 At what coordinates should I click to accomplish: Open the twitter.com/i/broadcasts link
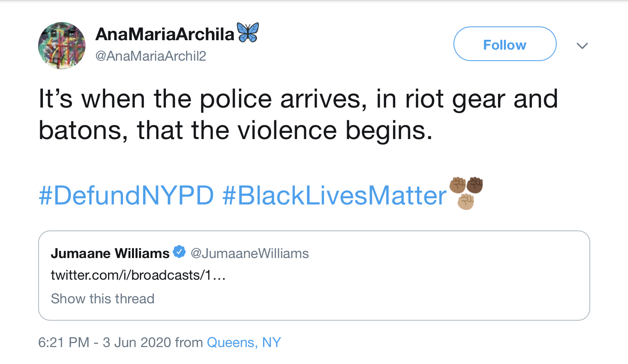coord(138,275)
